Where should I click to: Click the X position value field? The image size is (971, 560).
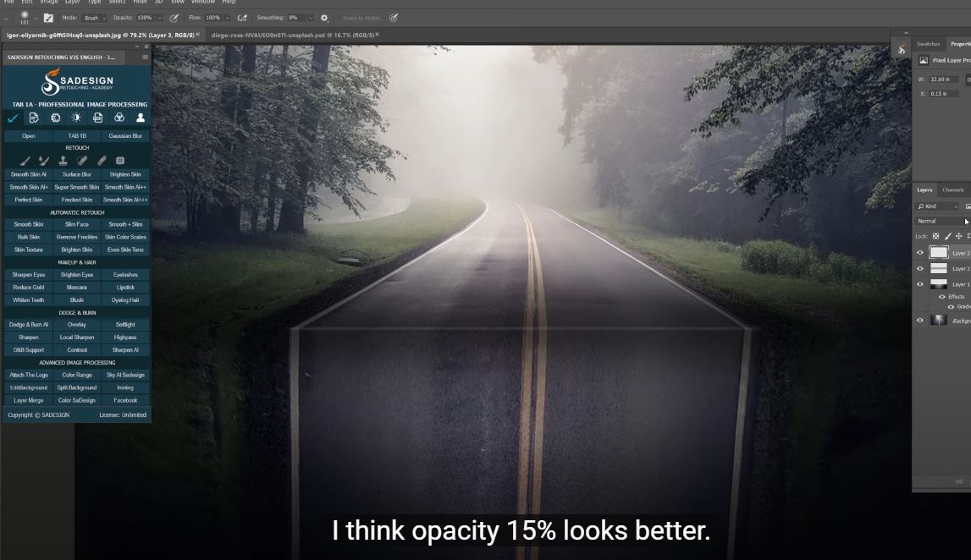(944, 93)
